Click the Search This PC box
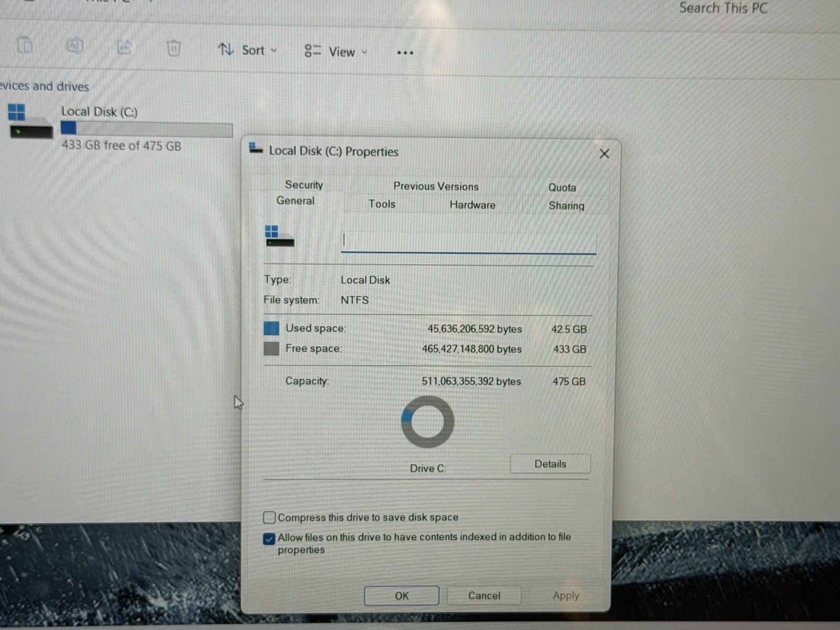840x630 pixels. coord(723,8)
